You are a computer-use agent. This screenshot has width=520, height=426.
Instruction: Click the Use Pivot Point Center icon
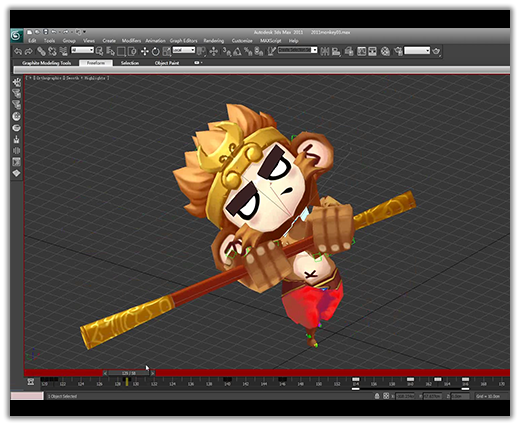point(201,51)
